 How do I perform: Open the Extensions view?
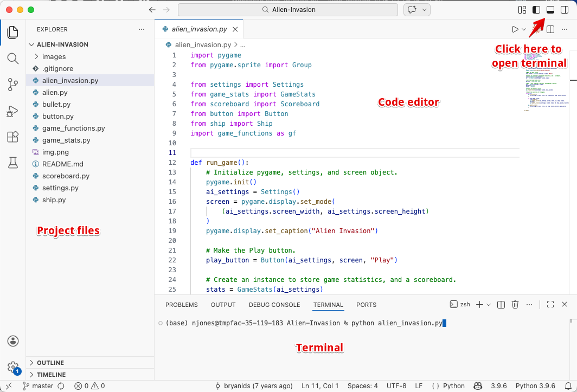[13, 137]
